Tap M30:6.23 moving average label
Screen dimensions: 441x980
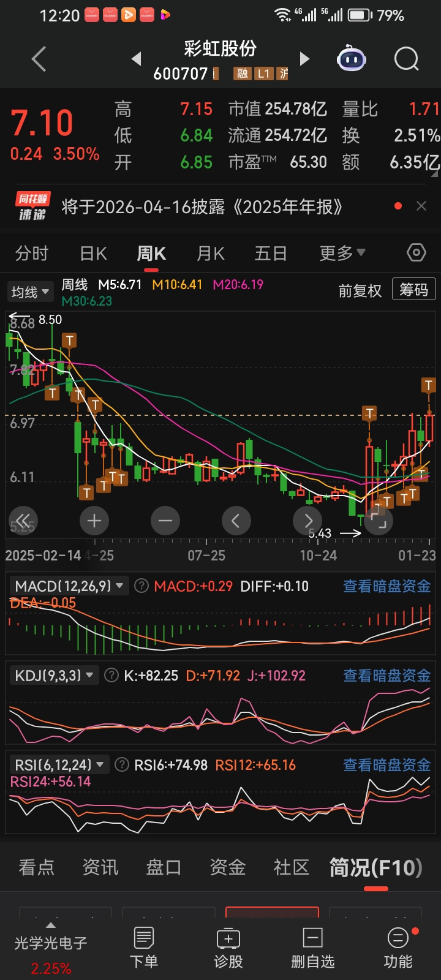(87, 301)
